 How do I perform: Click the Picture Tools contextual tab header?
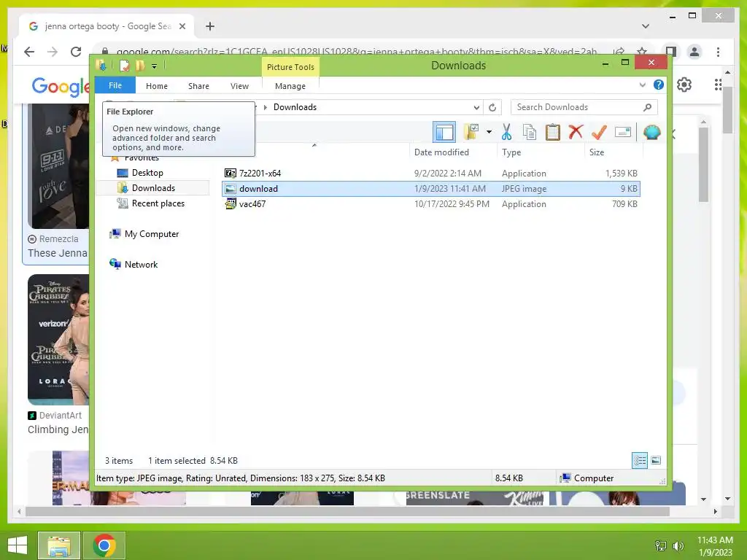tap(290, 67)
